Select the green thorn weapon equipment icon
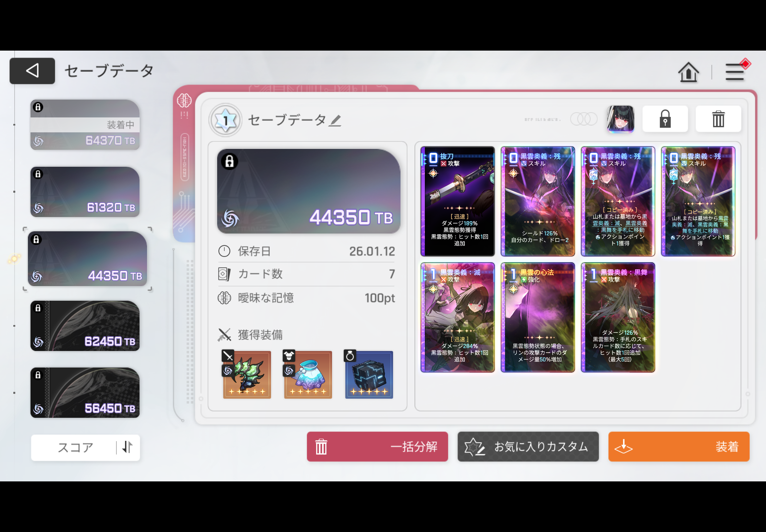This screenshot has width=766, height=532. point(247,375)
